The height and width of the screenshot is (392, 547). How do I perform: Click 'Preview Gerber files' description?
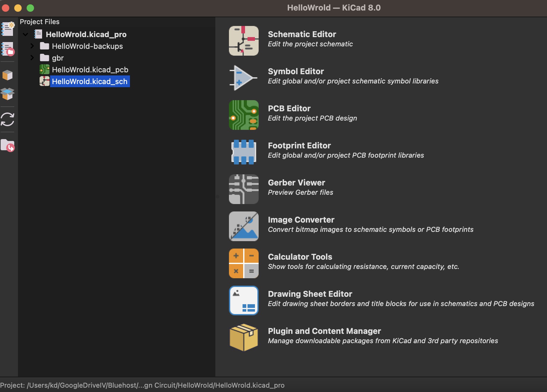[300, 192]
